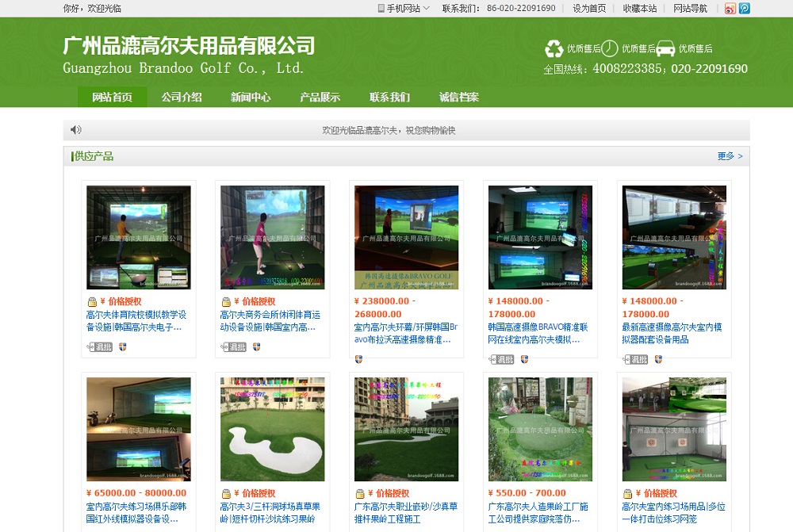
Task: Click shield badge under 室内高尔夫环幕 product
Action: point(358,359)
